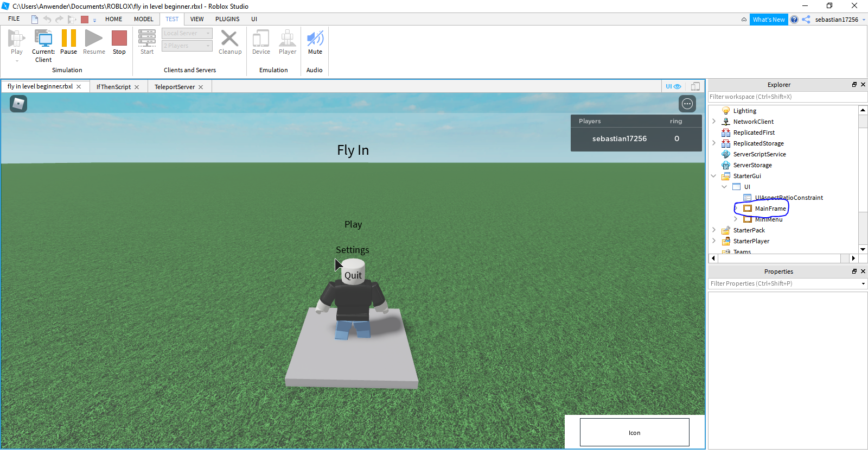The image size is (868, 467).
Task: Open the quick access toolbar customize dropdown
Action: click(94, 20)
